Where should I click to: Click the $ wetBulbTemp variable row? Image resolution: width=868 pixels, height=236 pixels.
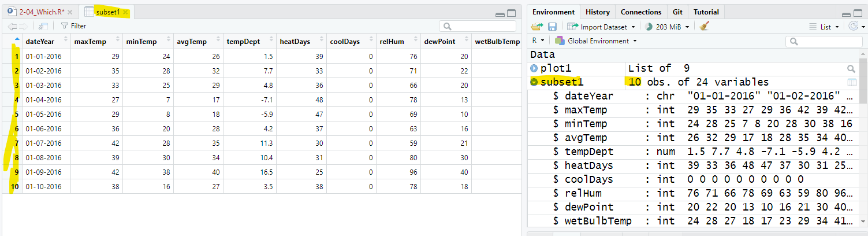[x=693, y=221]
